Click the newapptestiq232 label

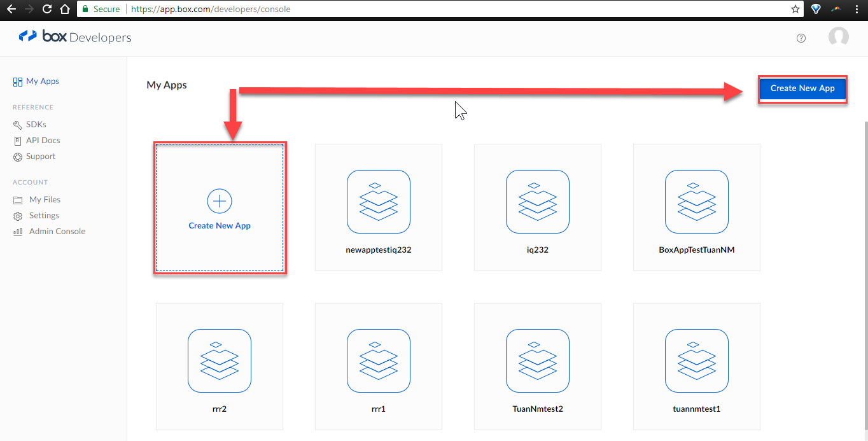[x=379, y=250]
